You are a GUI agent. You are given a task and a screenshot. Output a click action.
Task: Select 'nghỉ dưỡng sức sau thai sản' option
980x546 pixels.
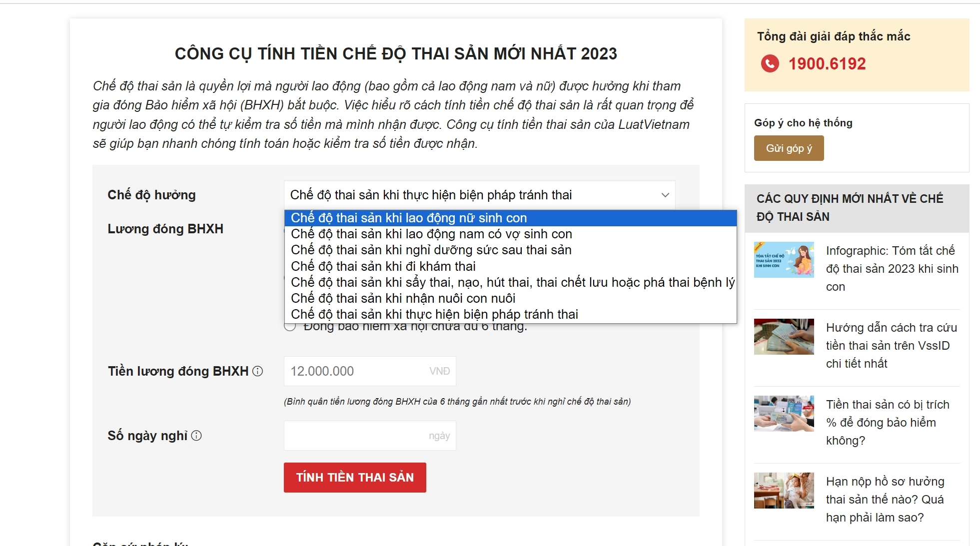(431, 250)
